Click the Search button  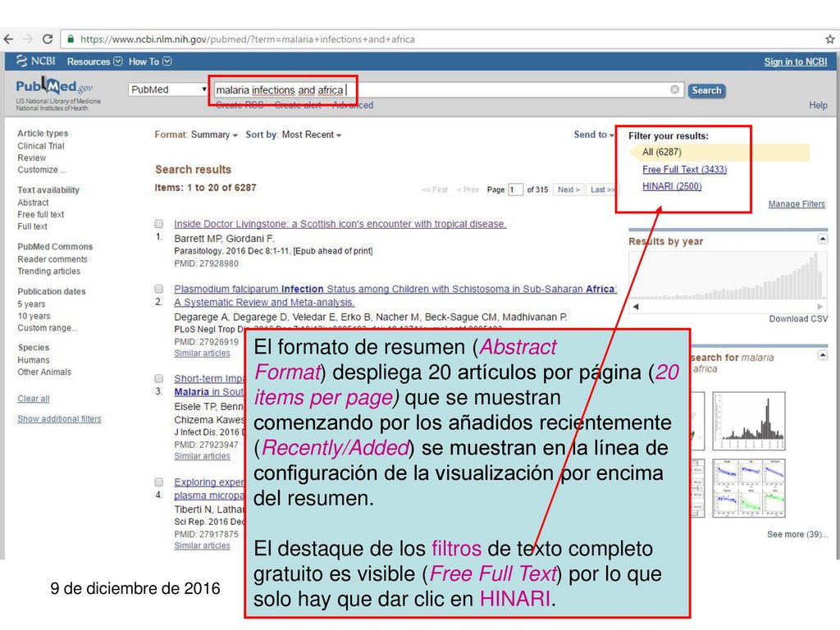[706, 90]
